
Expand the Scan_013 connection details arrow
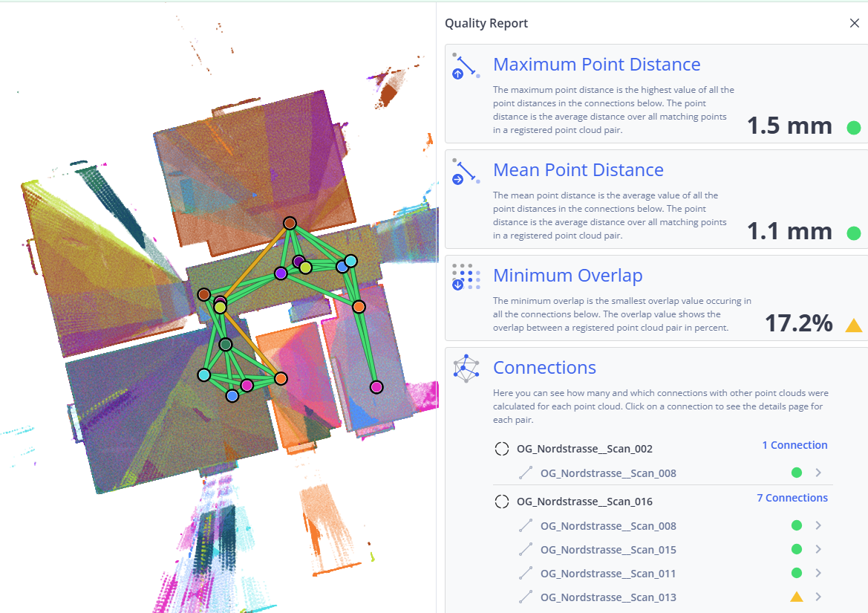(x=818, y=597)
